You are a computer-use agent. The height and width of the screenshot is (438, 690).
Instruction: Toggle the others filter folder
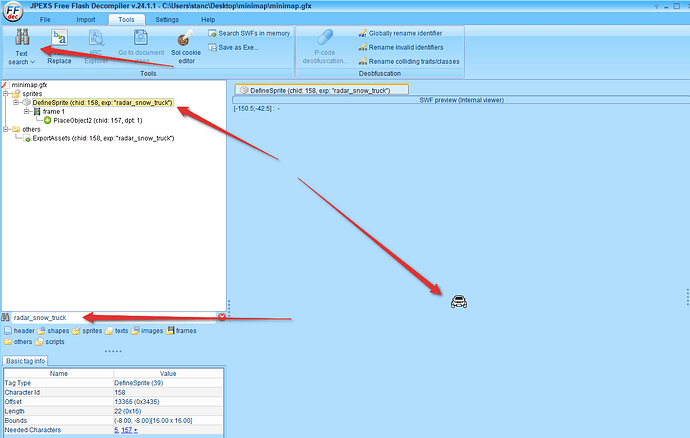pos(18,342)
